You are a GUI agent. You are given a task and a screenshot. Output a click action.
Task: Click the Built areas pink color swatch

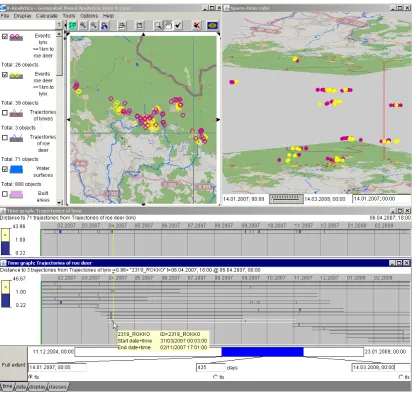16,194
